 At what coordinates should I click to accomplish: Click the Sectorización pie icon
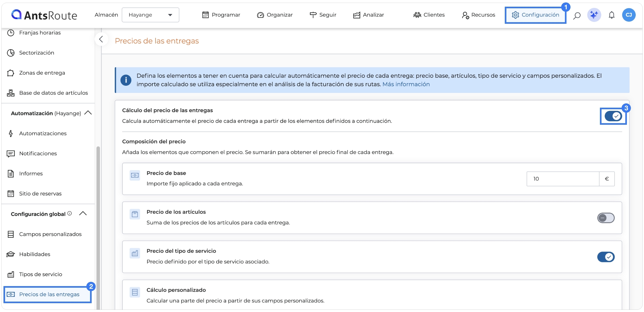11,53
